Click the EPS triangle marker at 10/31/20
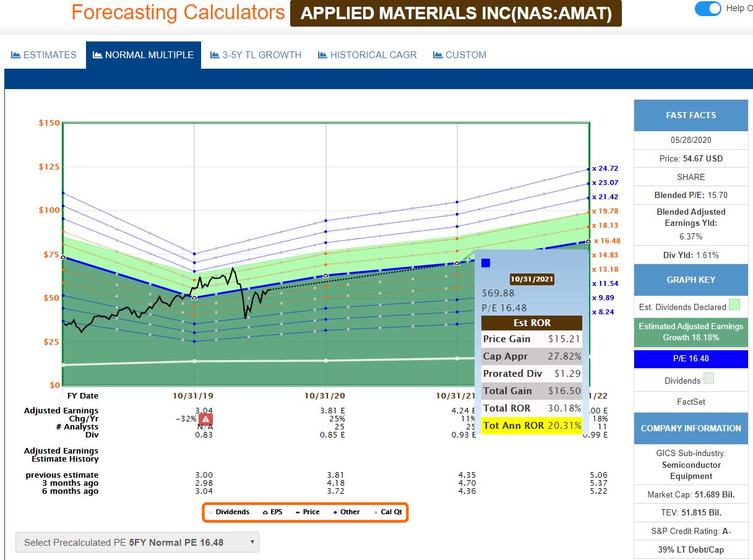This screenshot has height=560, width=753. [325, 275]
